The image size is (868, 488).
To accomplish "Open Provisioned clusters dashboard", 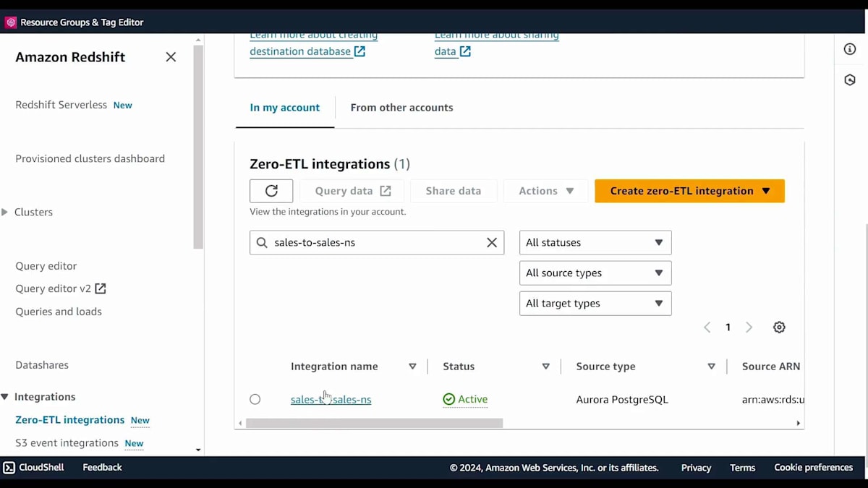I will (90, 158).
